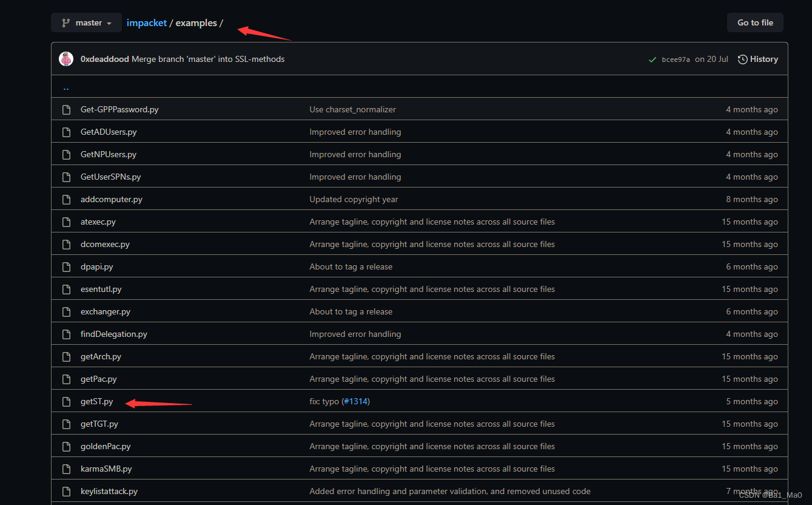Open dpapi.py's 'About to tag a release' commit

(351, 266)
